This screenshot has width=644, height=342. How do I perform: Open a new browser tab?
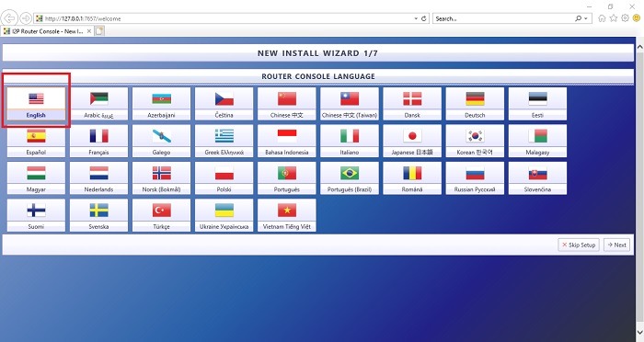(x=99, y=31)
